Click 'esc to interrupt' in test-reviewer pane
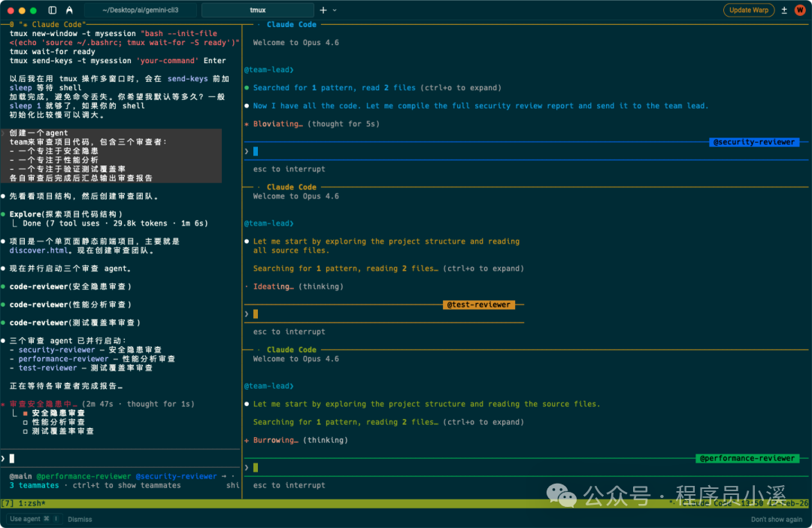Screen dimensions: 812x528 (289, 332)
